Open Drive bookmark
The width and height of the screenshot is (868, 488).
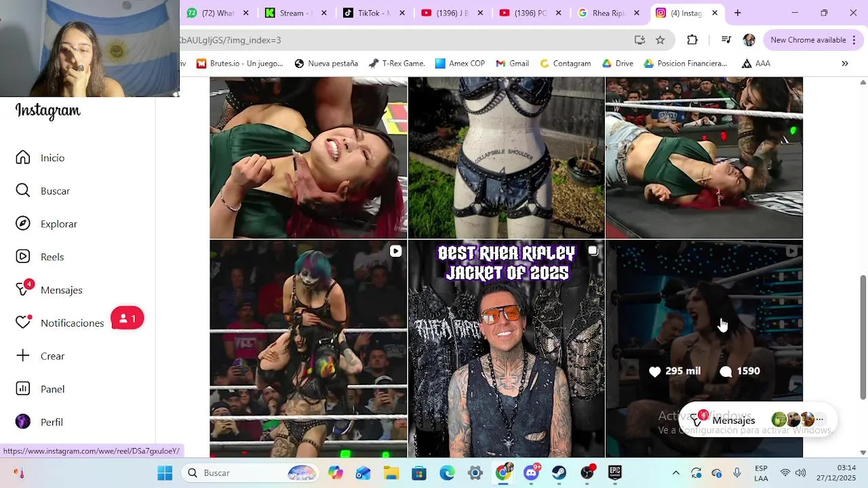pos(617,63)
